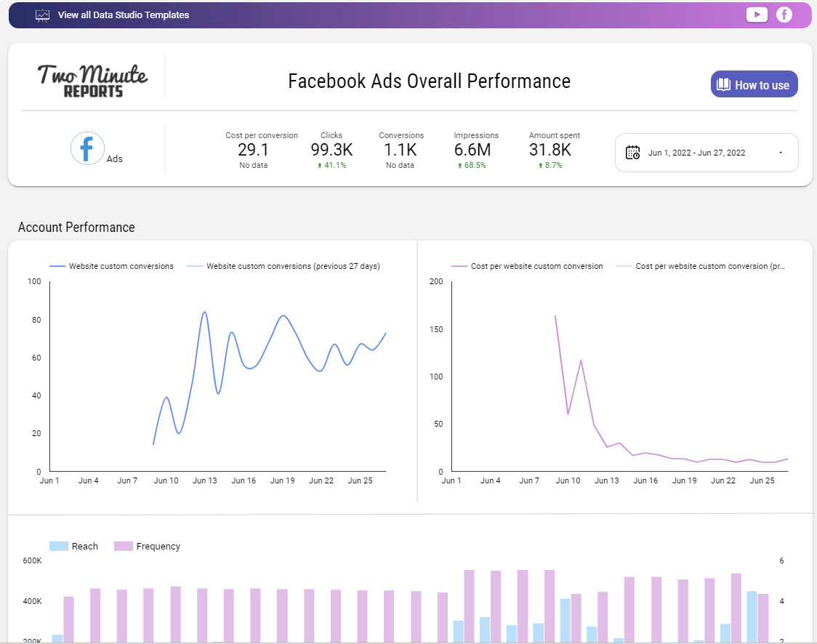The width and height of the screenshot is (817, 644).
Task: Click the 600K axis label on reach chart
Action: (x=32, y=560)
